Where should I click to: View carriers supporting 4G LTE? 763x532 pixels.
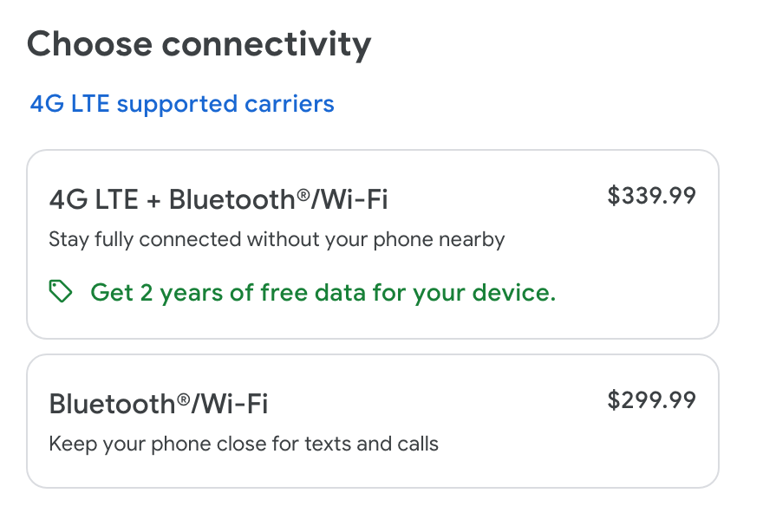(182, 105)
